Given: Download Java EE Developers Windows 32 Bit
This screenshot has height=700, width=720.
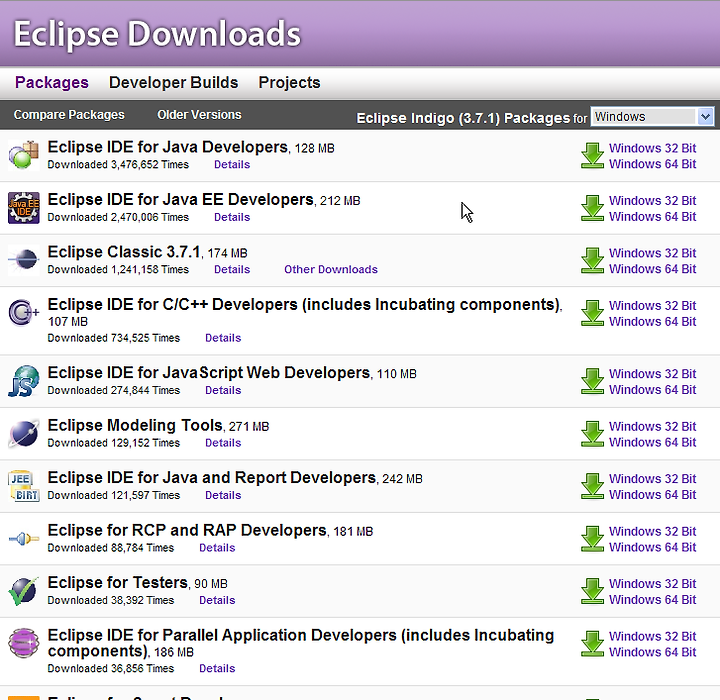Looking at the screenshot, I should click(x=652, y=201).
